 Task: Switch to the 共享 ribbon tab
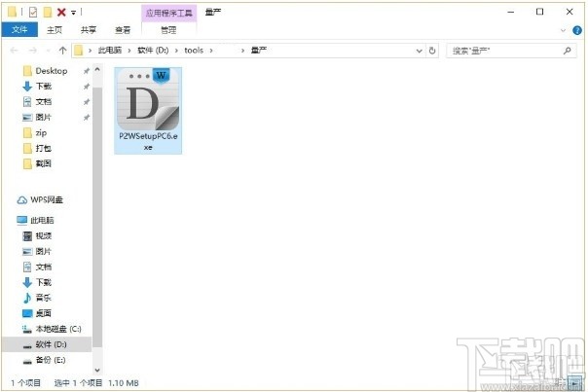[89, 30]
